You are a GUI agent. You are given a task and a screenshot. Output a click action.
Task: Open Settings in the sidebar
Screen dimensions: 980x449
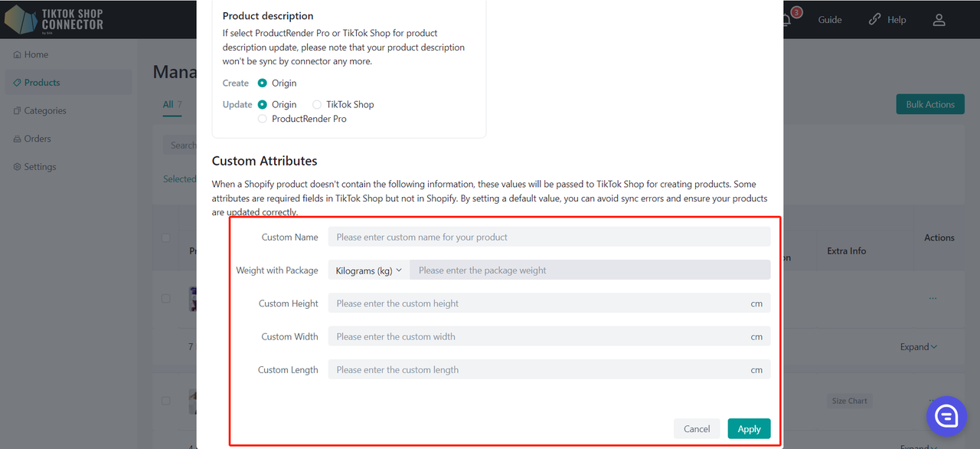tap(34, 167)
